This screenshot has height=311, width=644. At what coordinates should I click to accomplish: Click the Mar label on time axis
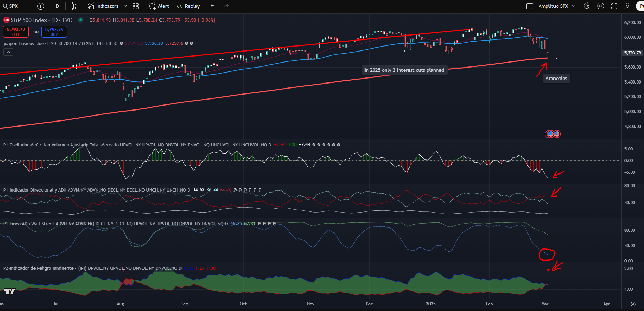545,304
